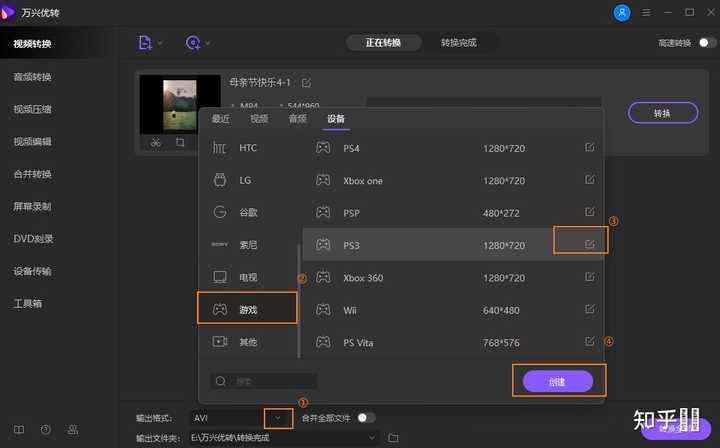Screen dimensions: 720x448
Task: Choose 谷歌 device category
Action: [248, 213]
